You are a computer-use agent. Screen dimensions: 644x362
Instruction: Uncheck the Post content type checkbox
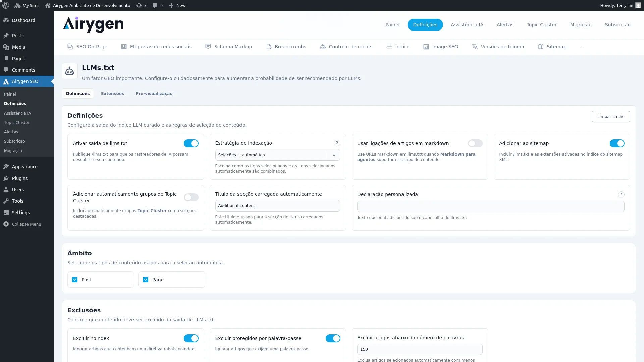pyautogui.click(x=75, y=280)
